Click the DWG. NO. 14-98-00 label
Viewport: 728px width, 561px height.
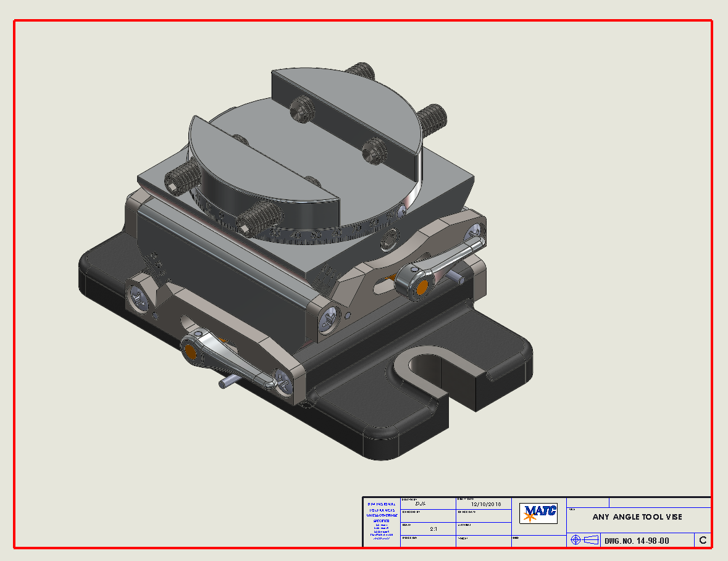point(636,541)
